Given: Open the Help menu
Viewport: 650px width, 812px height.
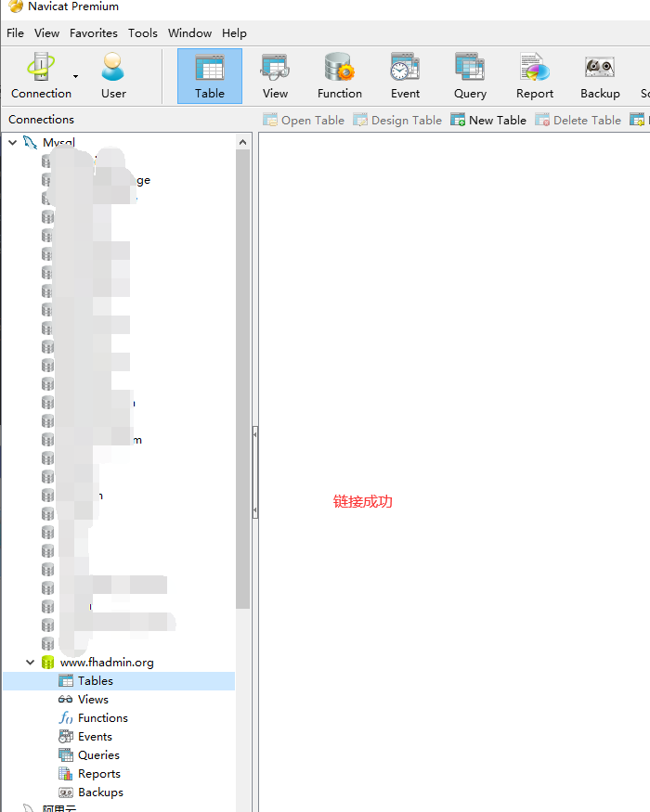Looking at the screenshot, I should pos(234,33).
